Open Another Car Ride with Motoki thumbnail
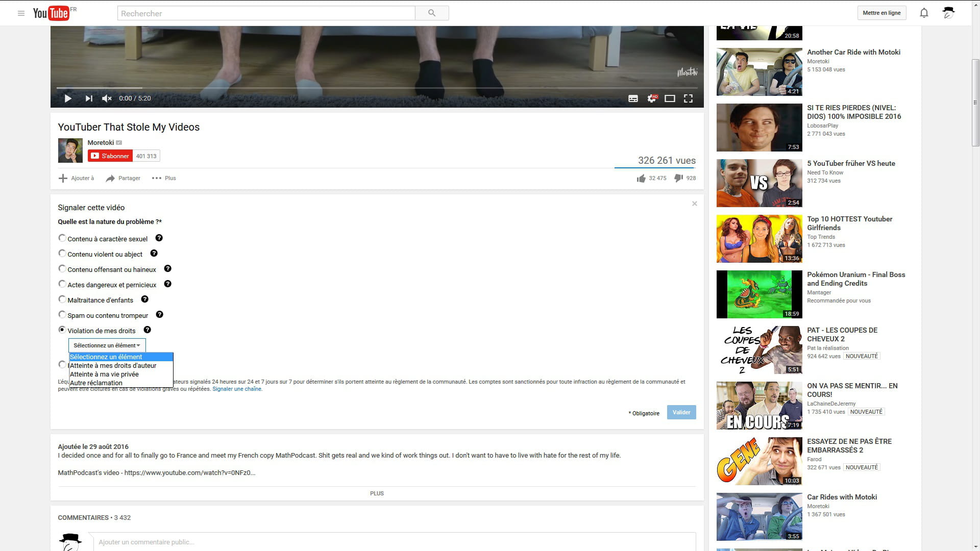 [759, 72]
